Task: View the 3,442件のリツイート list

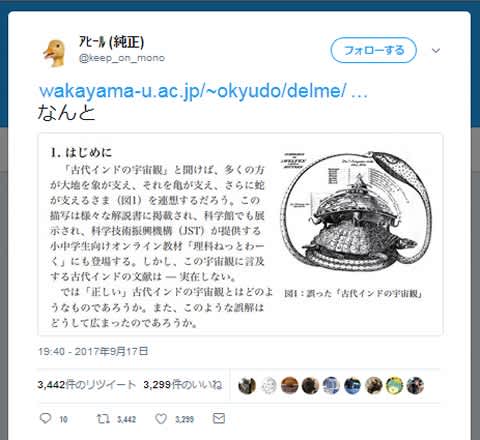Action: pos(87,385)
